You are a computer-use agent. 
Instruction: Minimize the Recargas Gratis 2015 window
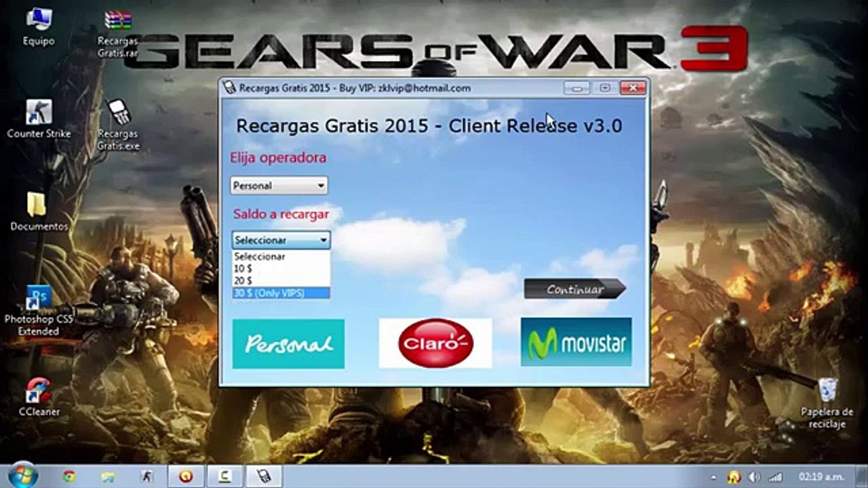[x=577, y=88]
